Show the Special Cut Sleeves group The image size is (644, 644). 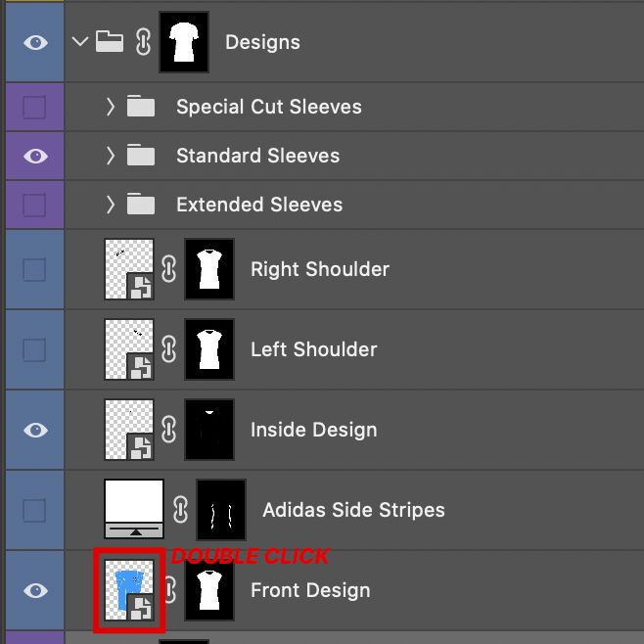click(34, 107)
